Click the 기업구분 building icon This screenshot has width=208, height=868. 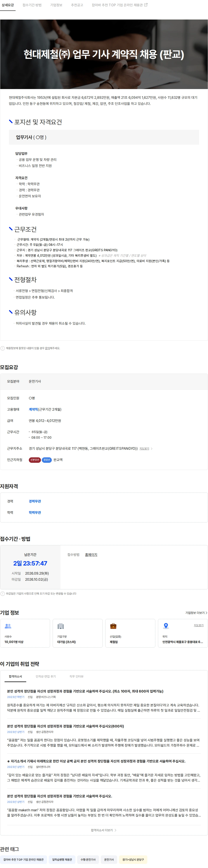coord(60,626)
